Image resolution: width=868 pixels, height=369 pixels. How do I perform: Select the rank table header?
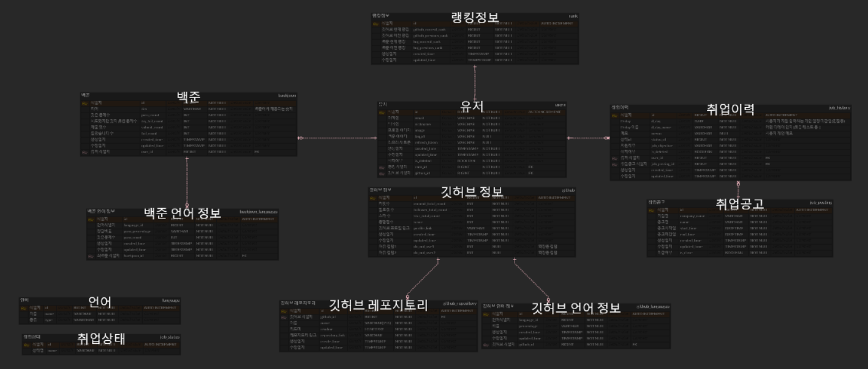(x=475, y=16)
